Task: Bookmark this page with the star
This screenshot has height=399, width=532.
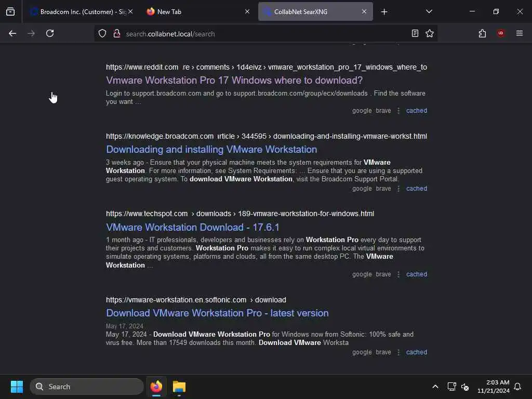Action: point(430,33)
